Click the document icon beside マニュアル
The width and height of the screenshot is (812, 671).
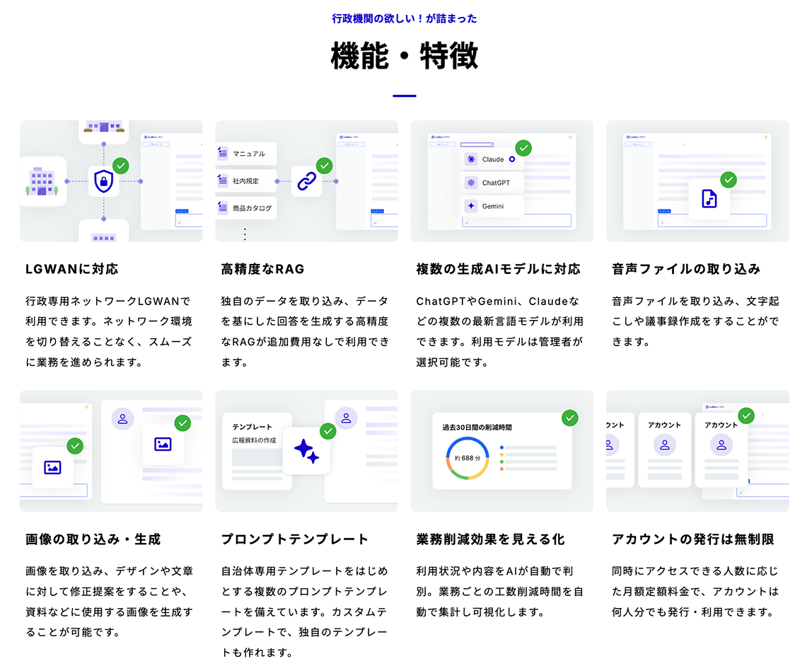click(224, 154)
